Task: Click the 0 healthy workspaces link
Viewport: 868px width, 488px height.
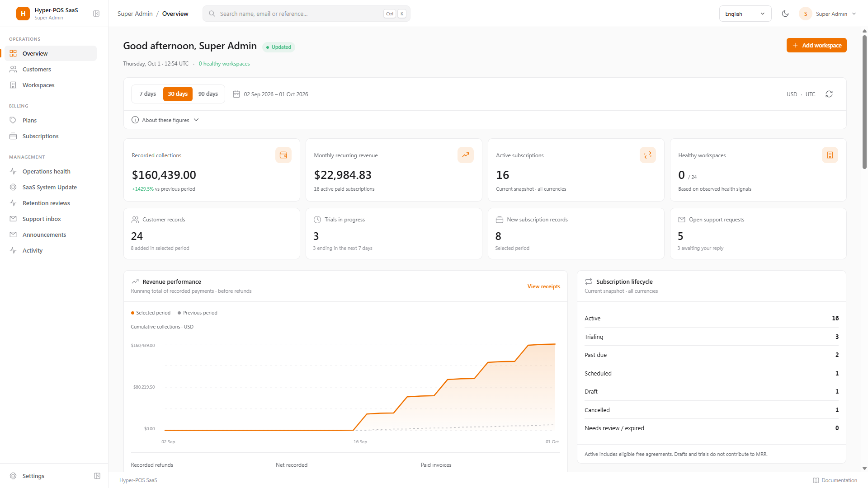Action: tap(224, 64)
